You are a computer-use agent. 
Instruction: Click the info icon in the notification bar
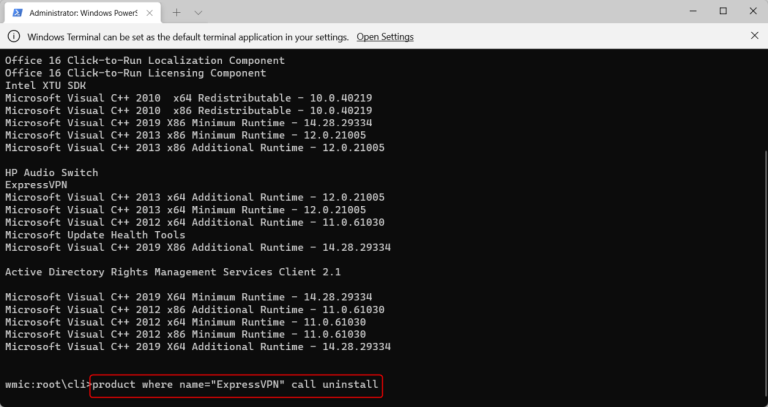(x=14, y=36)
